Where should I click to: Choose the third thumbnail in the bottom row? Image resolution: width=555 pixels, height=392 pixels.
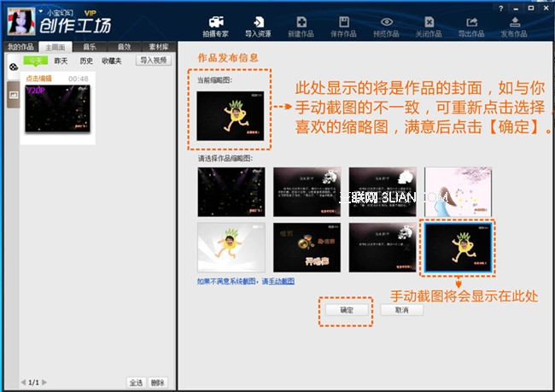[x=383, y=247]
